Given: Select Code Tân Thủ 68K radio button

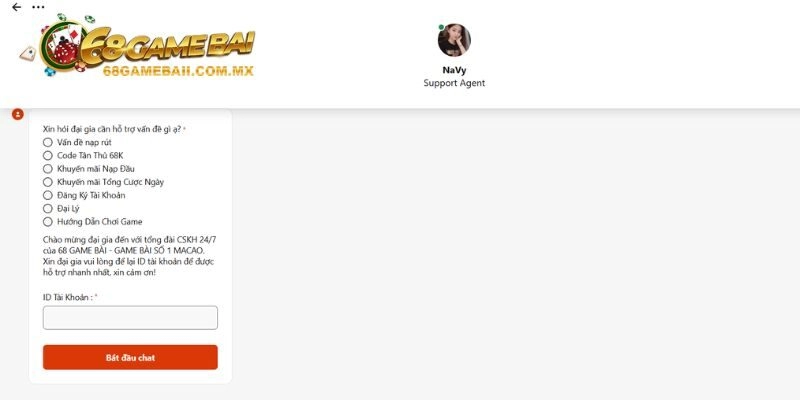Looking at the screenshot, I should [47, 156].
